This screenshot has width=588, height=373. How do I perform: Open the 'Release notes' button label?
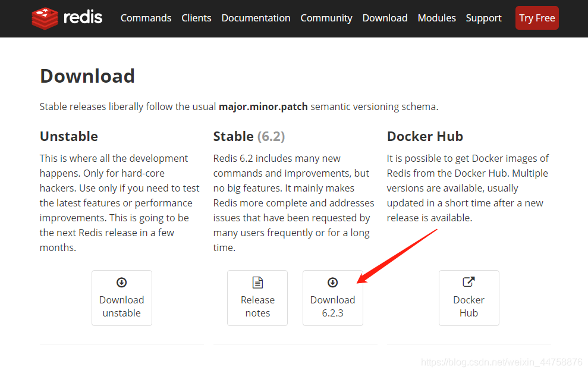[257, 306]
